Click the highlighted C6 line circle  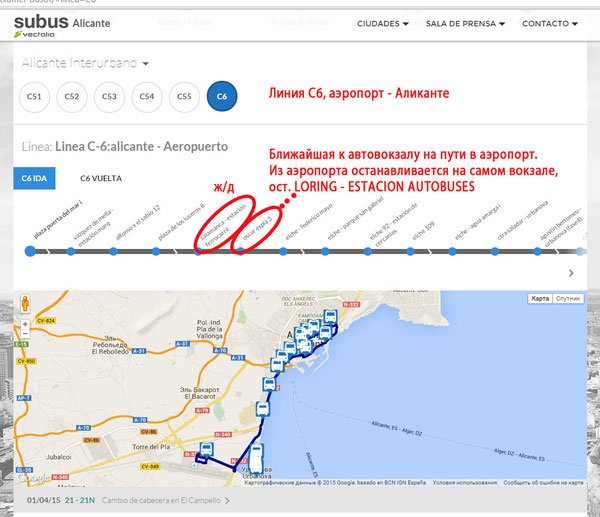pyautogui.click(x=222, y=96)
